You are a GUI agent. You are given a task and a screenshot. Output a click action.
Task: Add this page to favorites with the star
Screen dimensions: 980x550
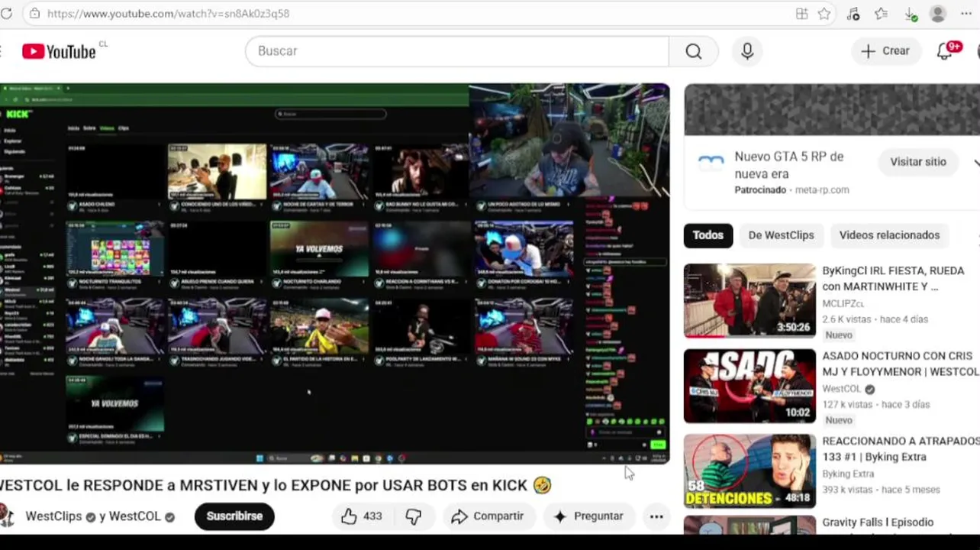point(824,14)
